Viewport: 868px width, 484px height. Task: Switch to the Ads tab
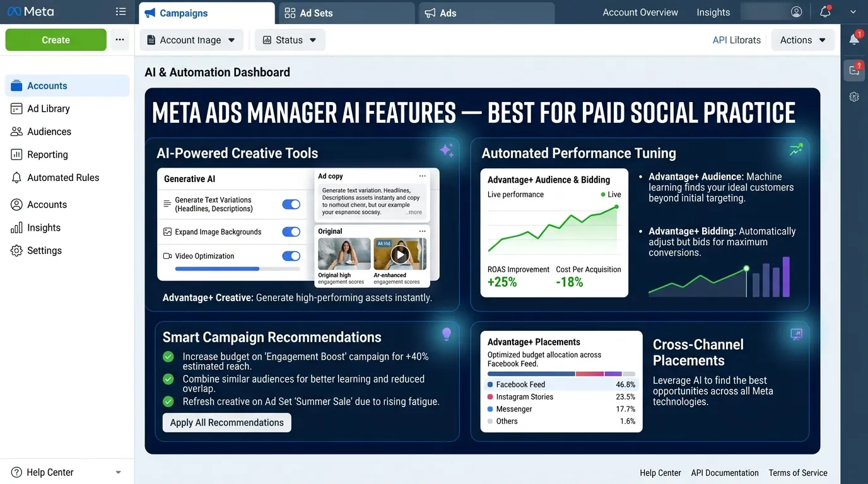(486, 13)
